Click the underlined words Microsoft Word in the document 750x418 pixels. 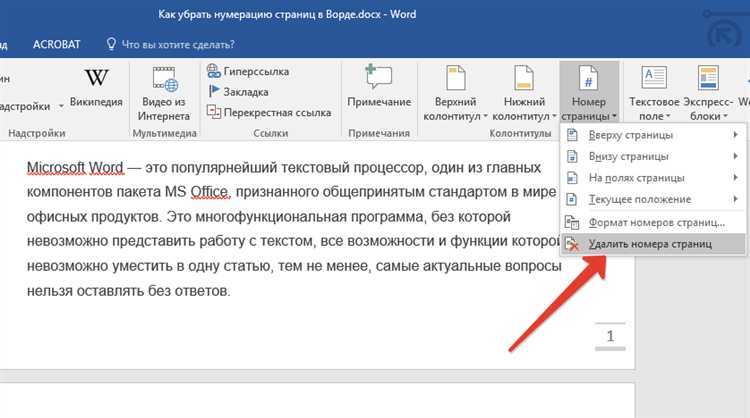(x=75, y=168)
